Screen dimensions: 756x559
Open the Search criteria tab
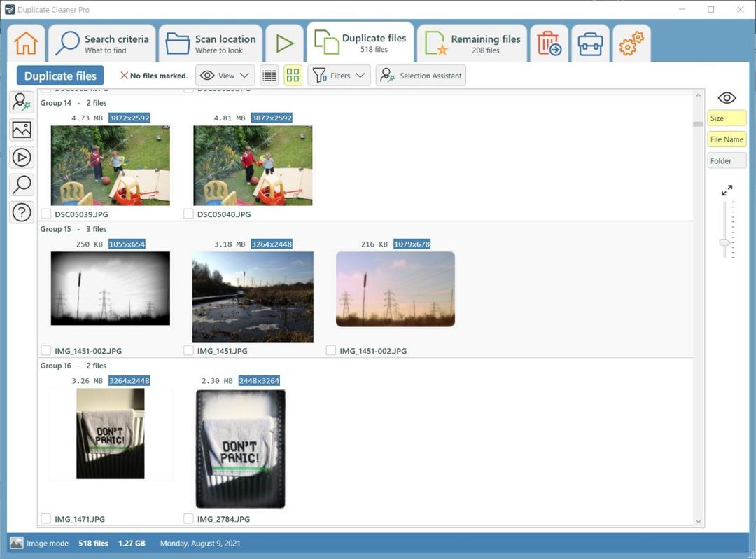[x=102, y=43]
